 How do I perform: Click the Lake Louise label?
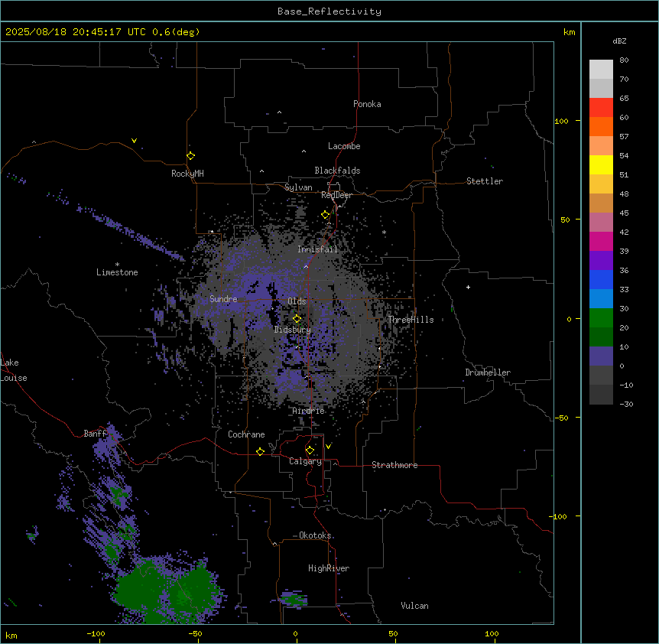point(14,370)
